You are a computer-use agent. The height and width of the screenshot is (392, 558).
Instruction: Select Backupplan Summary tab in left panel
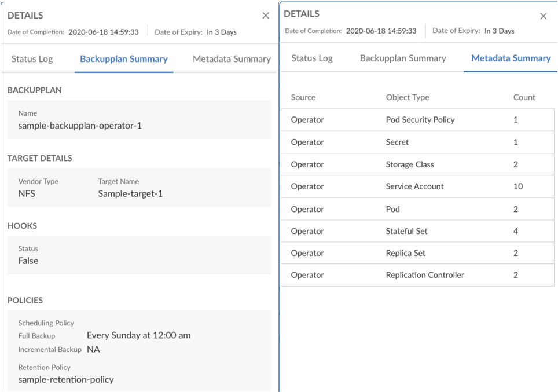[124, 58]
